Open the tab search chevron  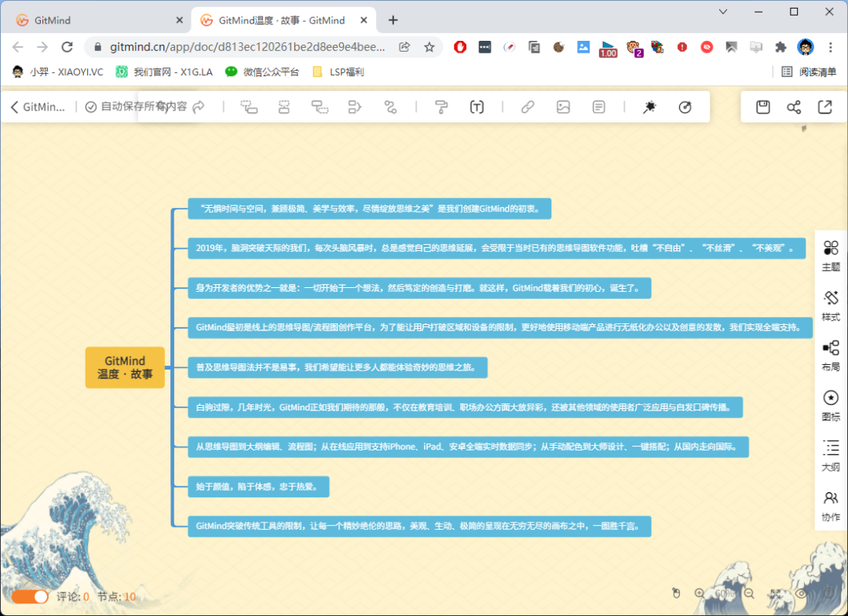(723, 11)
